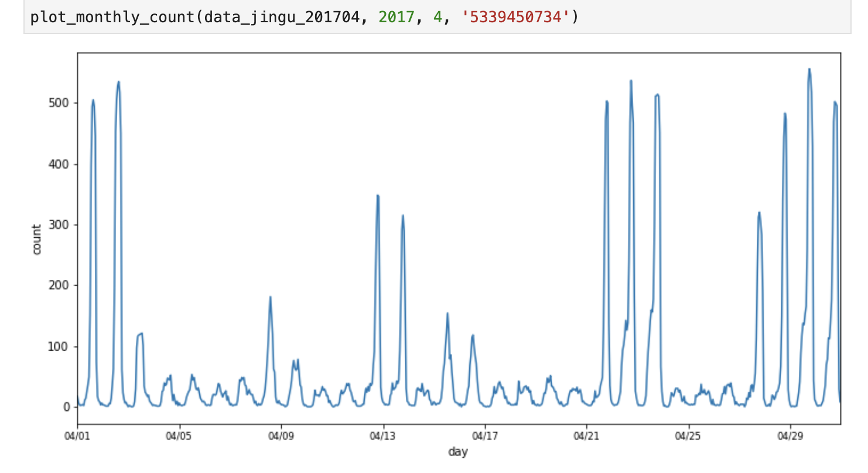Click the x-axis tick label 04/01

(77, 436)
